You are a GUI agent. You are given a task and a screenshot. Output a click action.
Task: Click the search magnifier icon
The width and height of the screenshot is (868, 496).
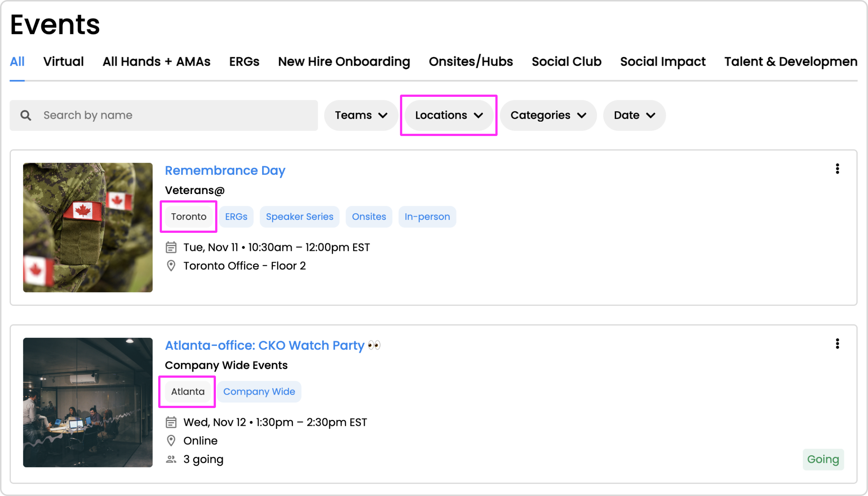click(26, 115)
